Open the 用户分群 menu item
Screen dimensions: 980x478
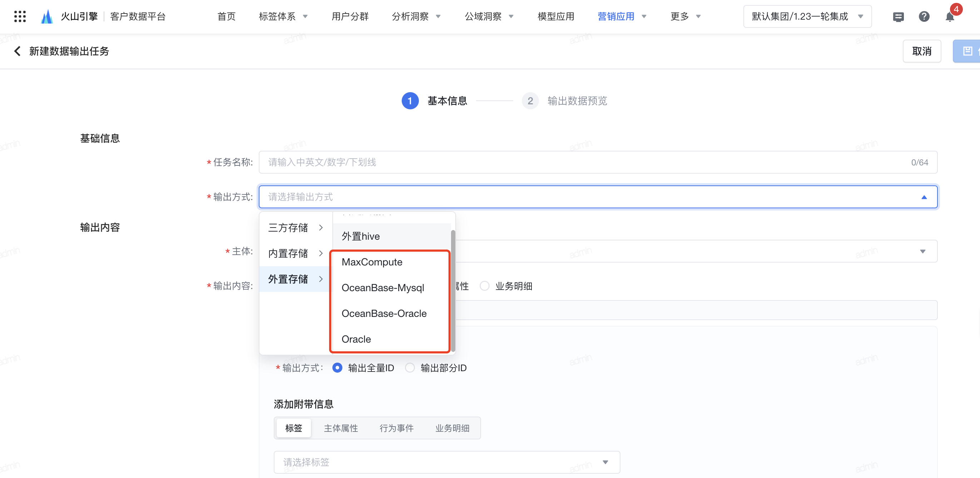[350, 16]
